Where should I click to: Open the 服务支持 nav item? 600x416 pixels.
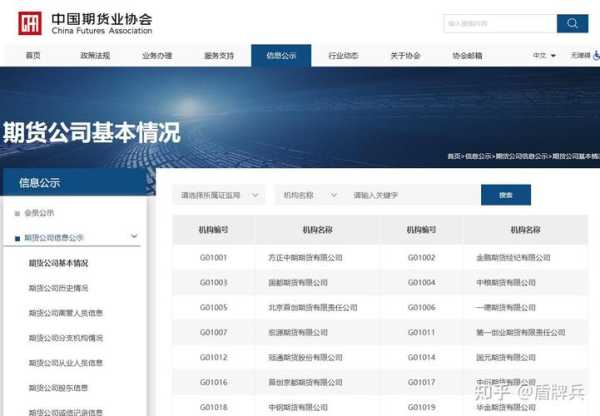pos(219,55)
